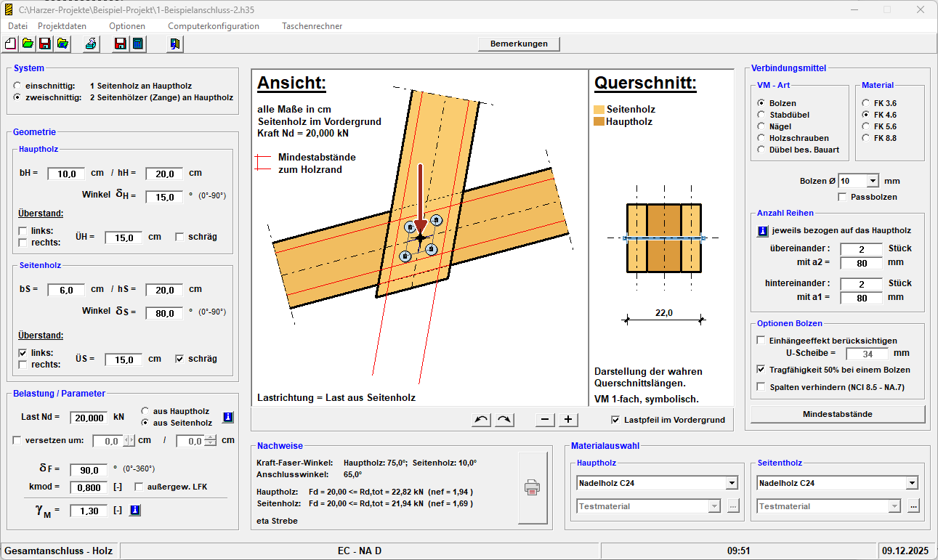Click the exit door icon in the toolbar
Screen dimensions: 938x560
point(175,44)
